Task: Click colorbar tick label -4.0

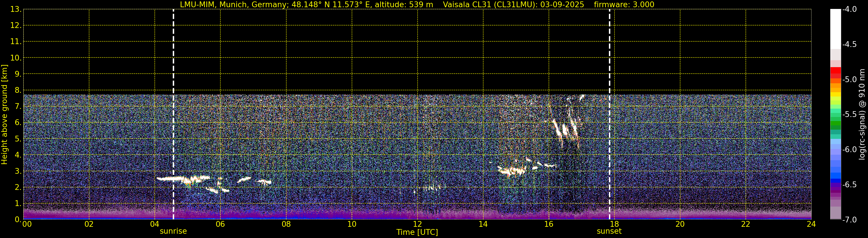Action: pos(849,10)
